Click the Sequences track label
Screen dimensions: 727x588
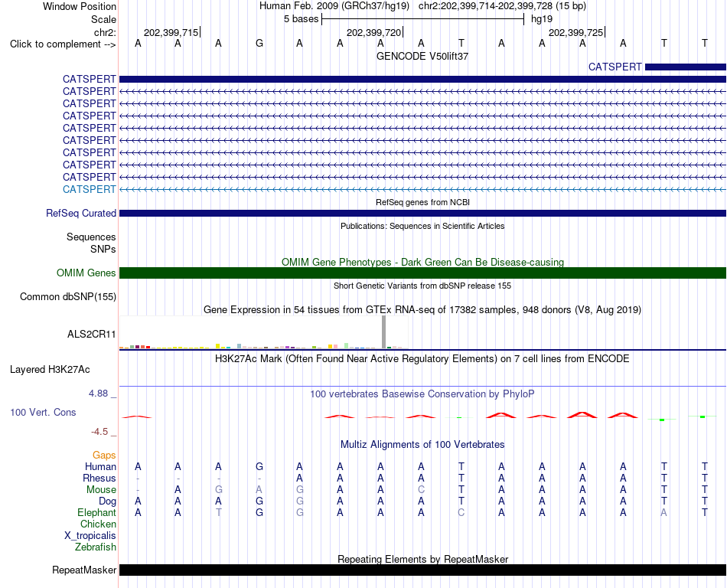91,237
